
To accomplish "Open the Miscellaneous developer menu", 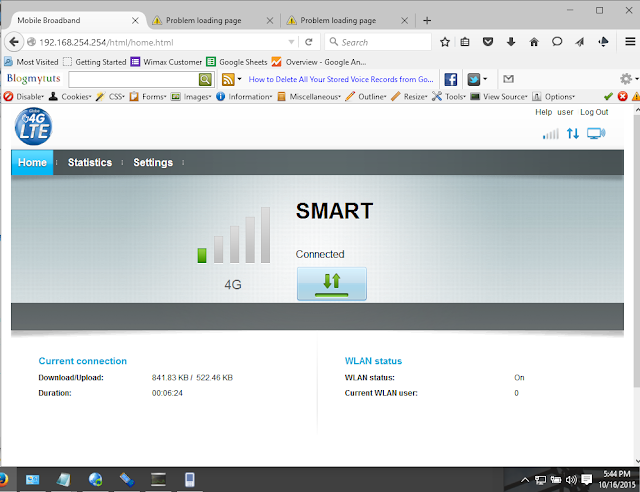I will (309, 97).
